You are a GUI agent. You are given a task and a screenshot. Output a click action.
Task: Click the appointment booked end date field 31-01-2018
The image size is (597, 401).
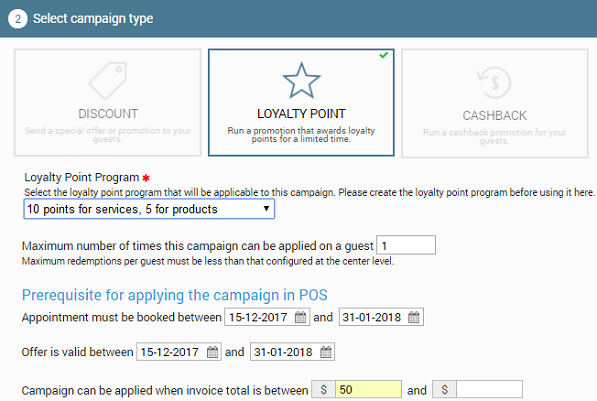[x=381, y=317]
